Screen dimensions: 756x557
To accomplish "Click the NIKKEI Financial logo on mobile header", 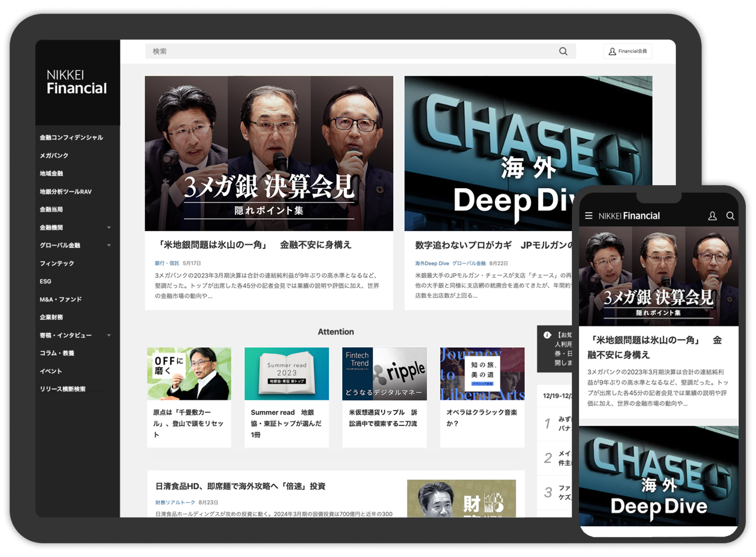I will 629,216.
